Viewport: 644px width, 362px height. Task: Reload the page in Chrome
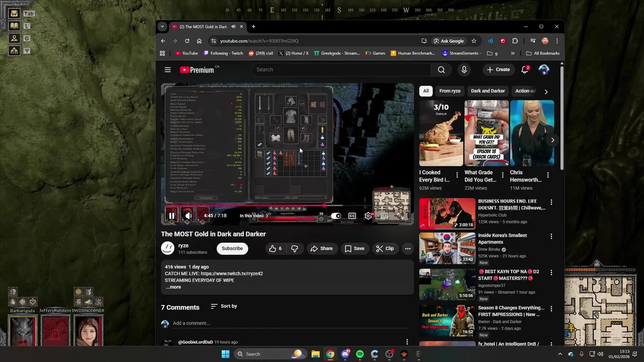[x=187, y=41]
